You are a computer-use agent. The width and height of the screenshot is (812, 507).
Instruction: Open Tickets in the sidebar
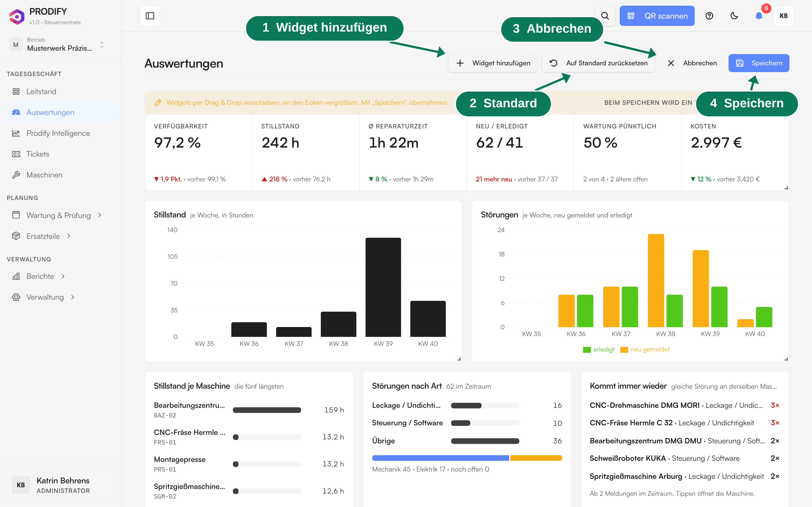pos(37,154)
